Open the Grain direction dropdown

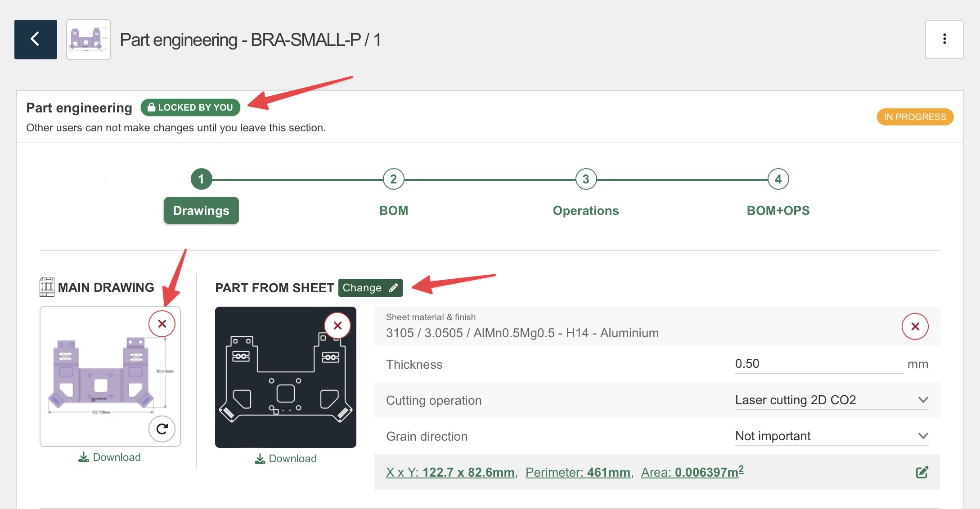(831, 436)
